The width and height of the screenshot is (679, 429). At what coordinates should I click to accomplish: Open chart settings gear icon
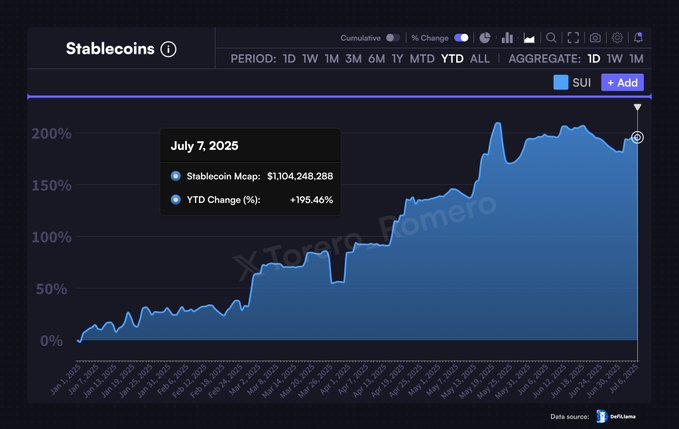tap(617, 38)
